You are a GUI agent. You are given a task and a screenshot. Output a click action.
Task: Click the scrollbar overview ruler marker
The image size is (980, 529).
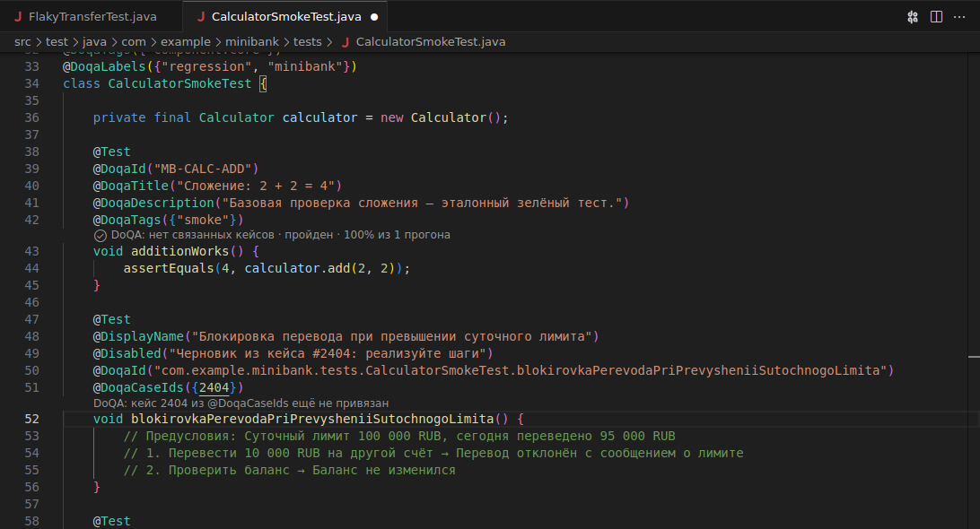974,357
